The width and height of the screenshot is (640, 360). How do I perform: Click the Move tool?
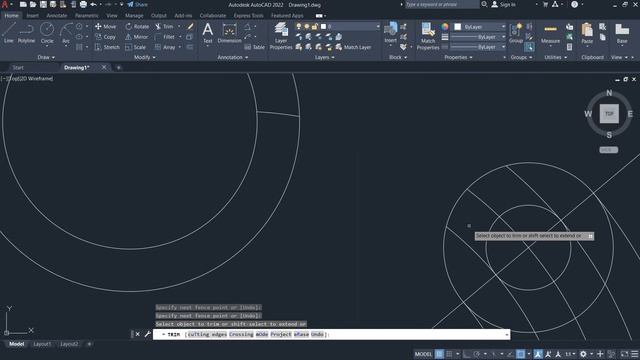105,27
